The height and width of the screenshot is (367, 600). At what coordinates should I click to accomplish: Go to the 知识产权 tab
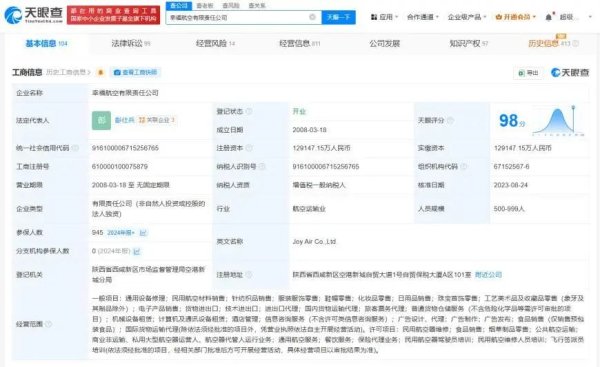click(468, 44)
